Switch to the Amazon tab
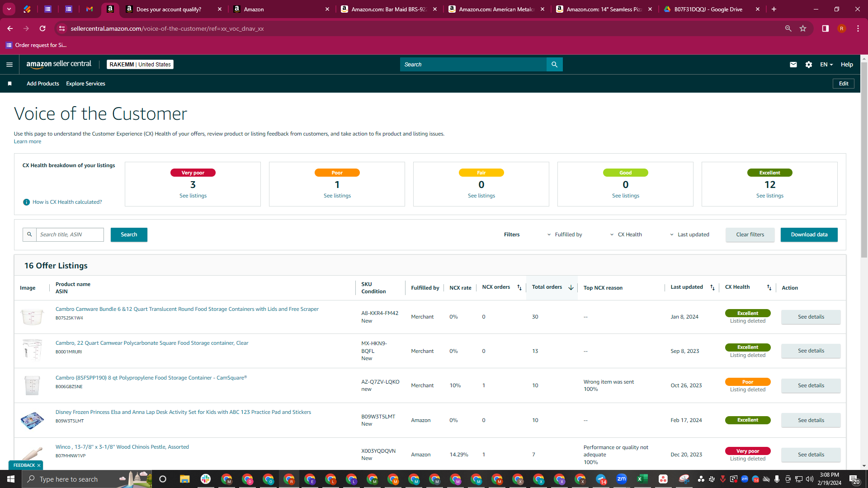868x488 pixels. coord(280,9)
